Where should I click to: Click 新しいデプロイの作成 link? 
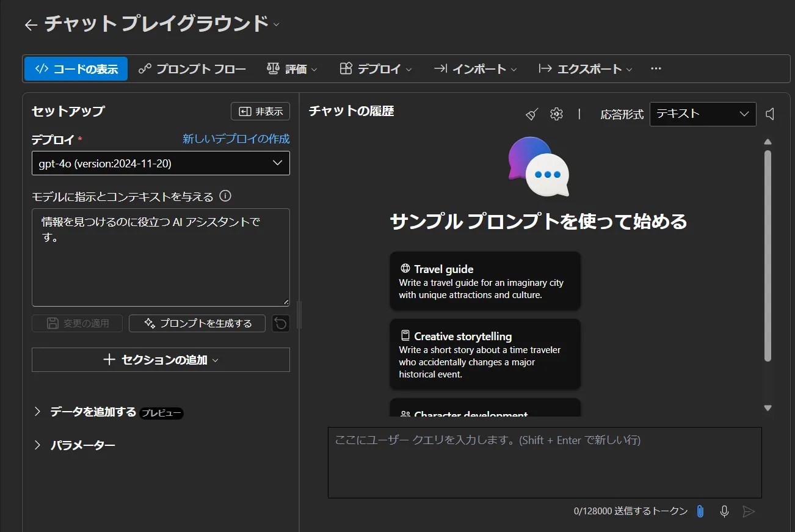click(236, 139)
